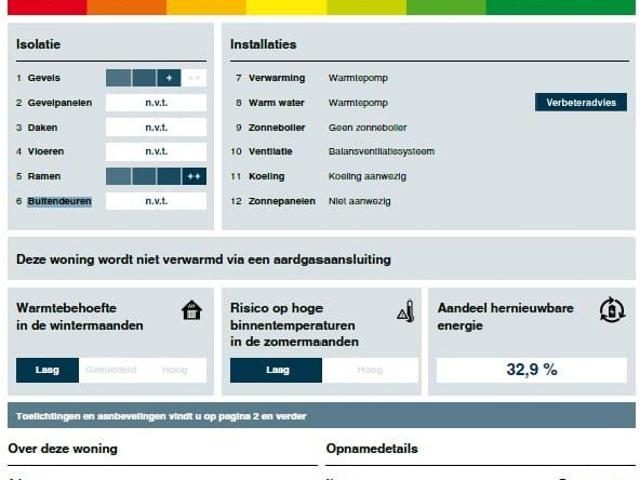Click the yellow segment of energy label bar
The width and height of the screenshot is (640, 480).
[x=286, y=7]
